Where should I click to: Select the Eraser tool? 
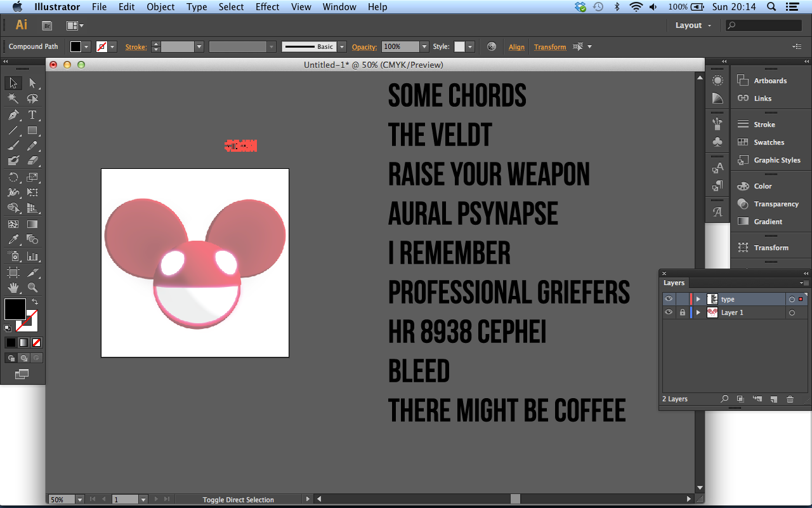[32, 161]
